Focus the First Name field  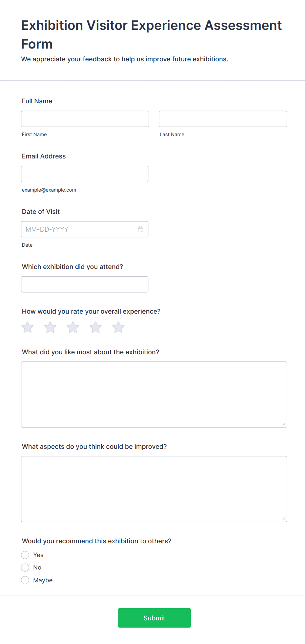85,119
